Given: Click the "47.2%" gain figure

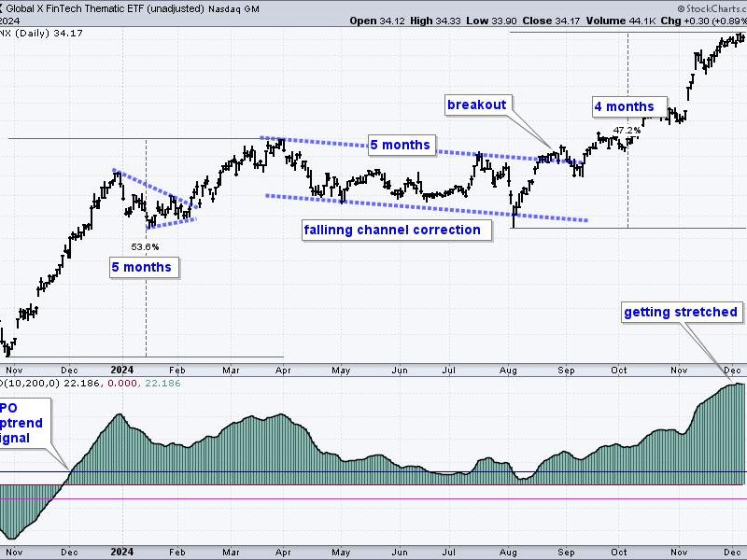Looking at the screenshot, I should pos(627,130).
